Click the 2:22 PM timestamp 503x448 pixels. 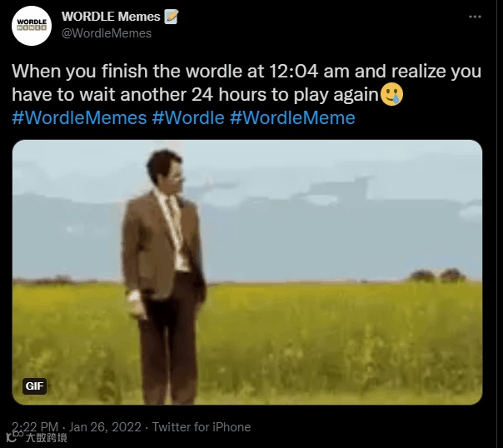pos(35,427)
